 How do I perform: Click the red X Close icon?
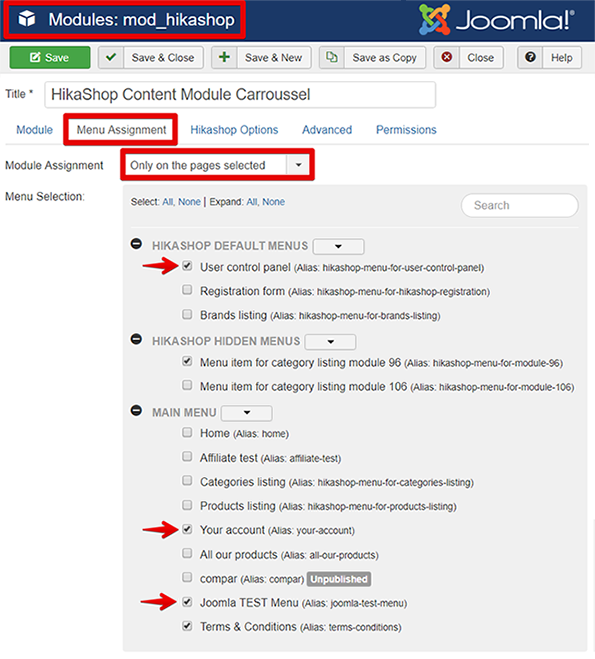(x=447, y=57)
